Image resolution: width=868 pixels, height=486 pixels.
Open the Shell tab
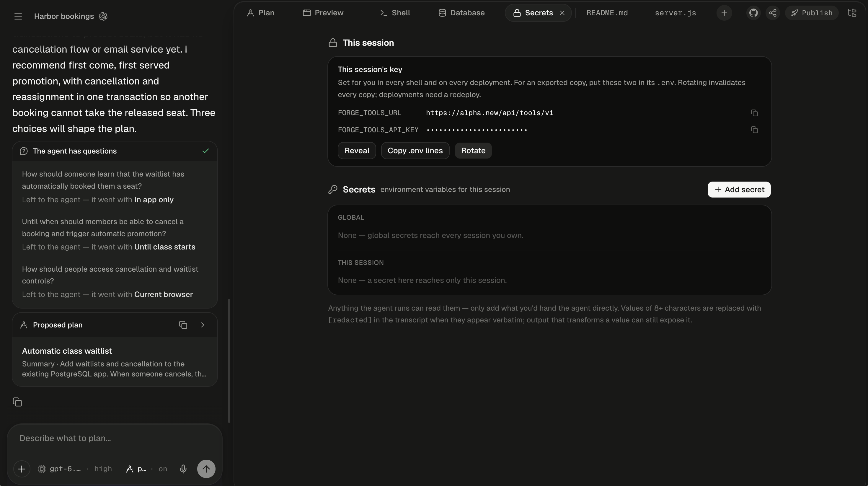point(395,13)
